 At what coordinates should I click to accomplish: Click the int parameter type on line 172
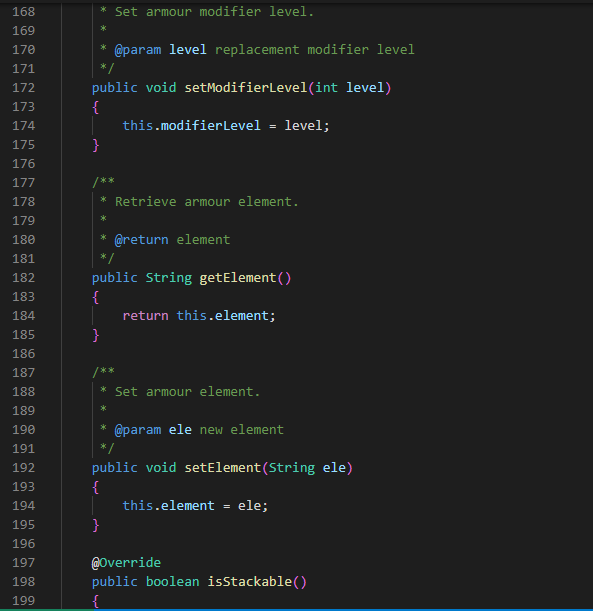point(326,88)
